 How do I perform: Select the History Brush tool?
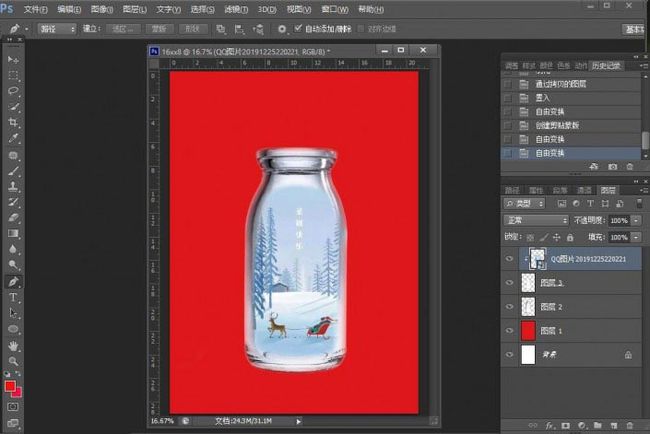(x=13, y=202)
